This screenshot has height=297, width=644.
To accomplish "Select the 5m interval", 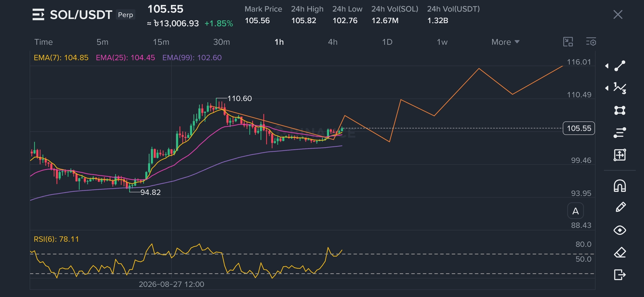I will tap(103, 42).
